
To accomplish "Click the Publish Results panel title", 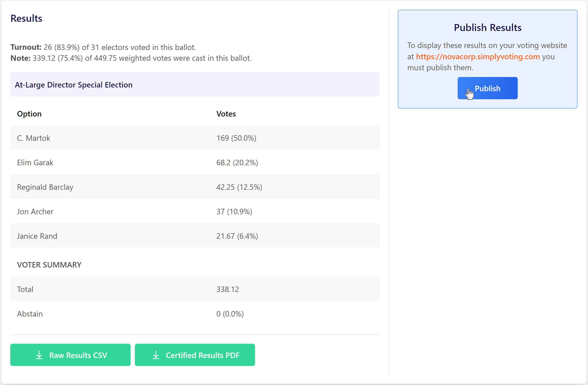I will (x=487, y=27).
